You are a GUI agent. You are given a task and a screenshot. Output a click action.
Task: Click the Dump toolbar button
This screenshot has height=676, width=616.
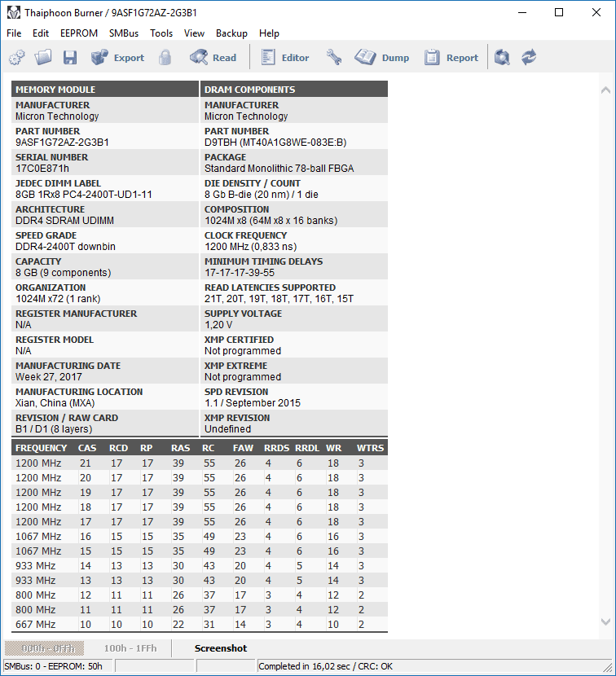pos(382,57)
